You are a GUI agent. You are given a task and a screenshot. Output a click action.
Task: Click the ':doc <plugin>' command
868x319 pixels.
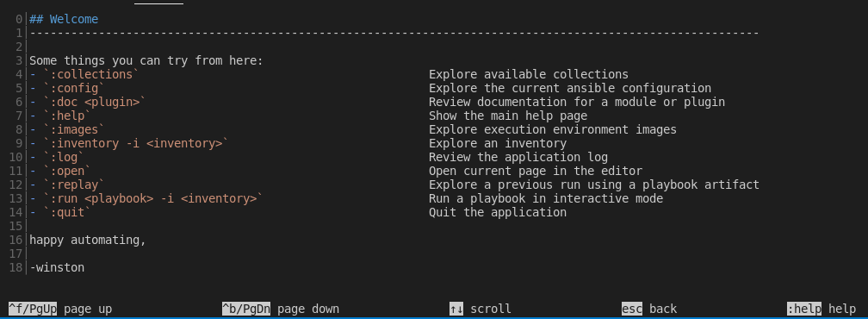[95, 102]
